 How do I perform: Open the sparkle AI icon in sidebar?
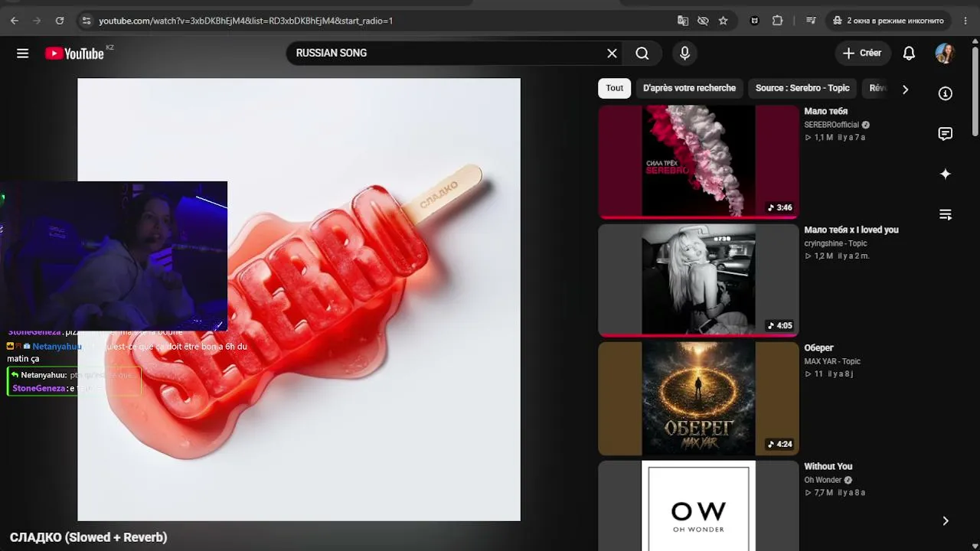[946, 174]
